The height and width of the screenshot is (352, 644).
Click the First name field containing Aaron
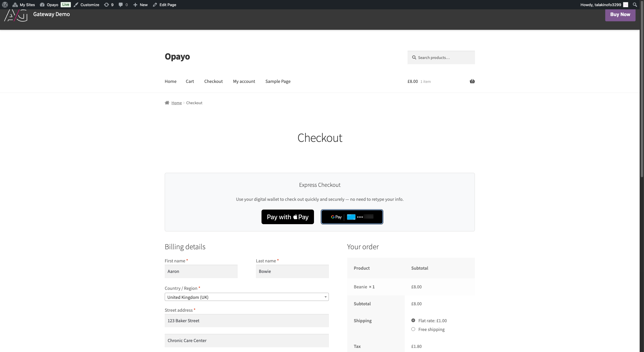(x=201, y=271)
